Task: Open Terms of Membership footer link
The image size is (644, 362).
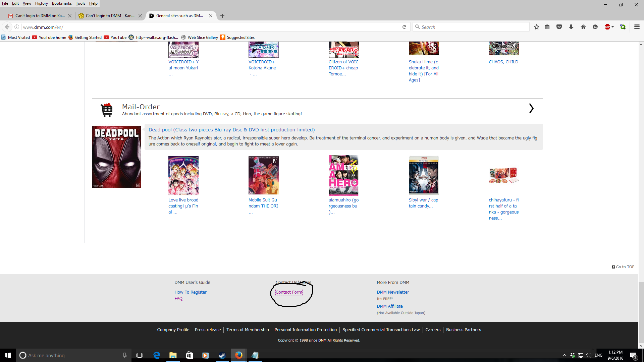Action: point(248,330)
